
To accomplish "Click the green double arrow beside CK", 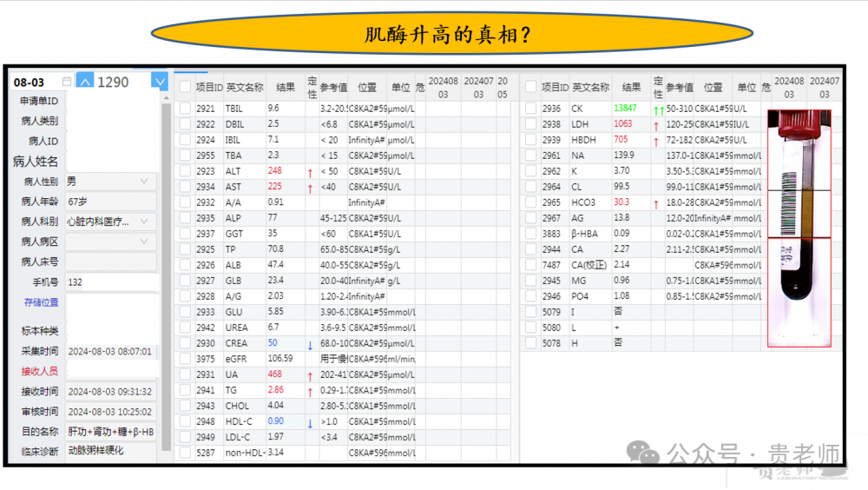I will [x=659, y=109].
